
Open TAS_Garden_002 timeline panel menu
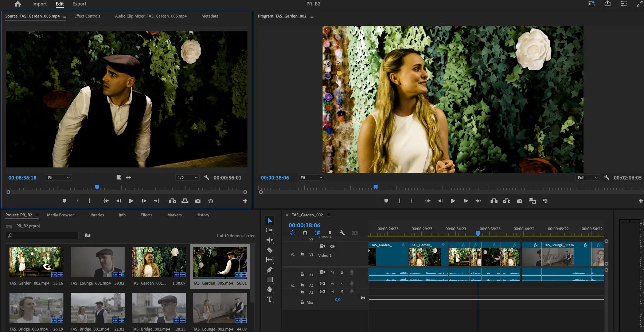pos(328,215)
